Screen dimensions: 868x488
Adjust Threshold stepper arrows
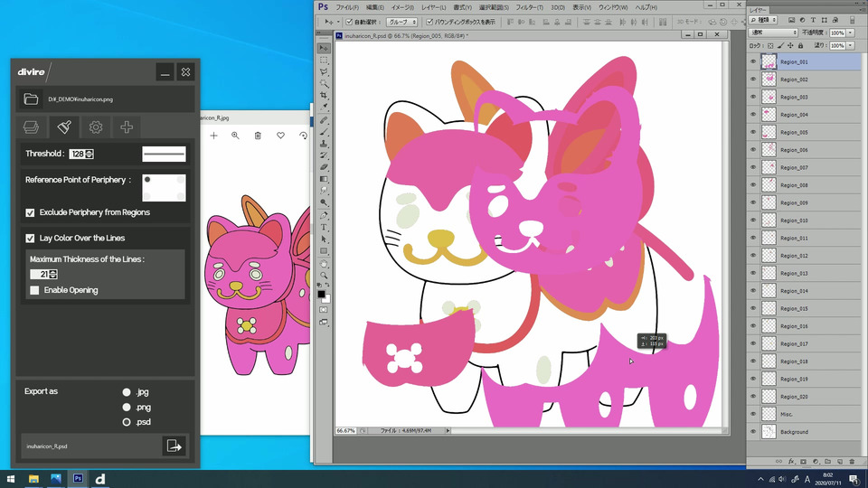90,154
